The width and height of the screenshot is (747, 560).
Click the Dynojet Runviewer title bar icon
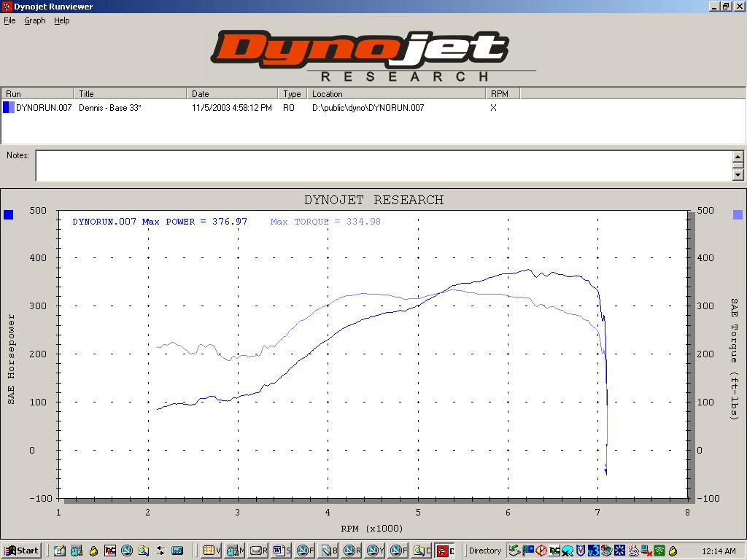7,6
